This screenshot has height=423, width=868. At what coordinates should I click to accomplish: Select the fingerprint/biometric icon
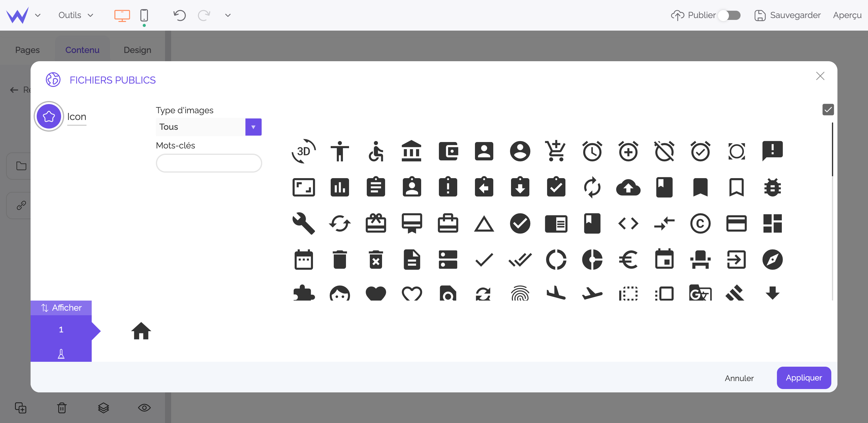coord(519,294)
